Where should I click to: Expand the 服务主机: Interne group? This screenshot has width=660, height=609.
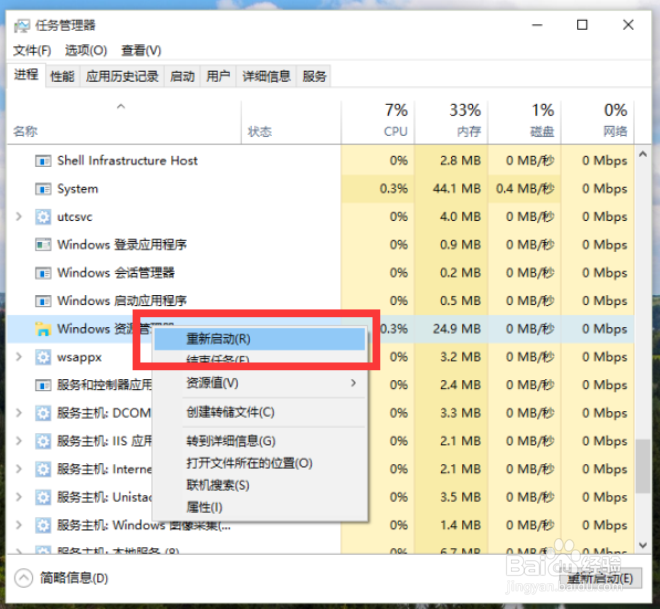pyautogui.click(x=19, y=469)
